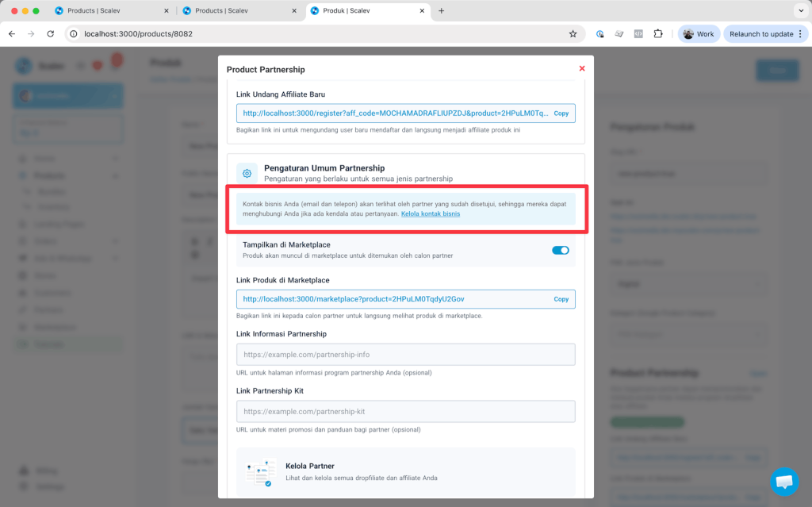812x507 pixels.
Task: Click the first extension icon in toolbar
Action: [x=599, y=33]
